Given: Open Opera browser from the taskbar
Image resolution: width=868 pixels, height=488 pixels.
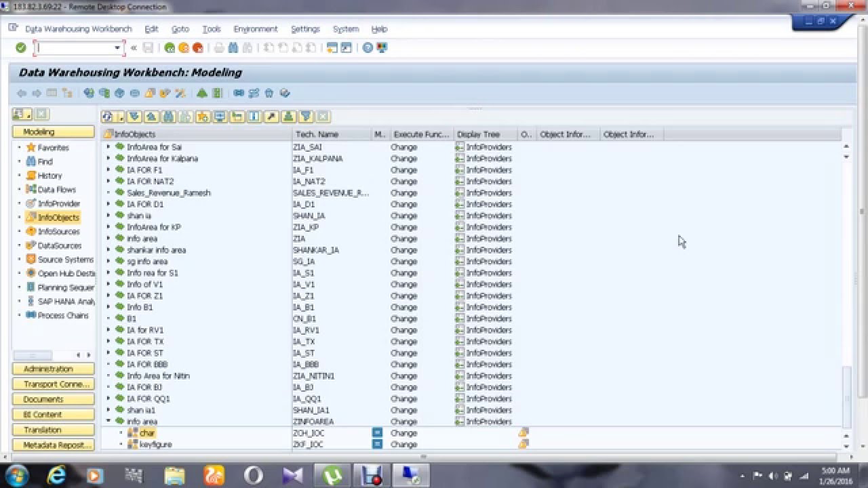Looking at the screenshot, I should tap(253, 475).
